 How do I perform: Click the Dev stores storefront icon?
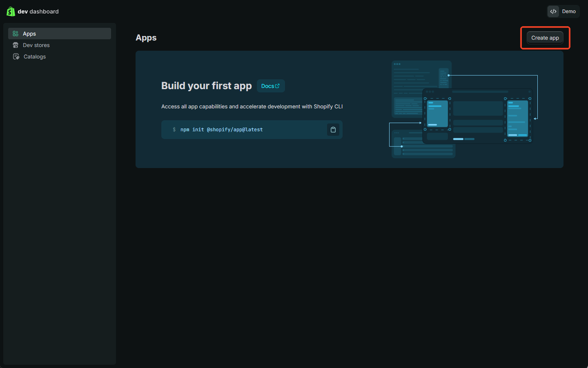16,45
